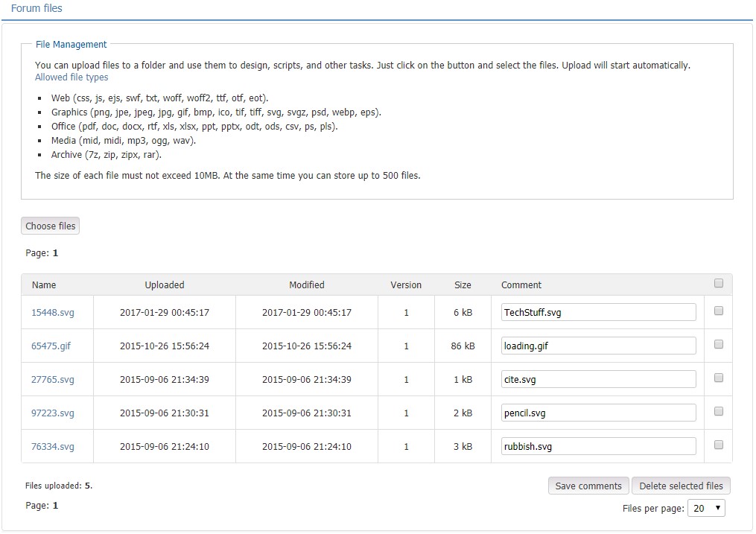This screenshot has width=756, height=534.
Task: Click the loading.gif comment input box
Action: pyautogui.click(x=598, y=346)
